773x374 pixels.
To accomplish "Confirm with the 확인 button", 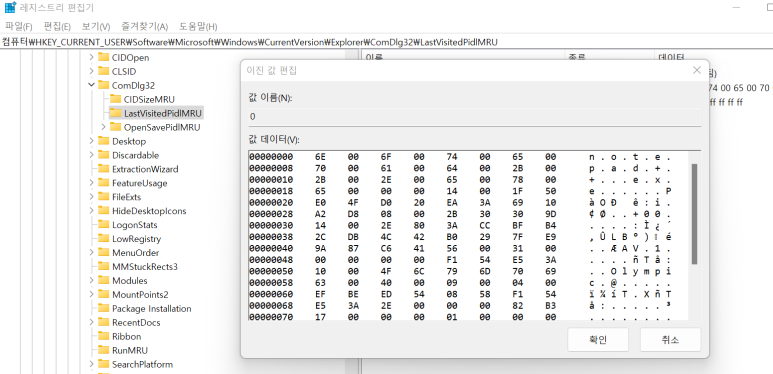I will click(x=598, y=340).
